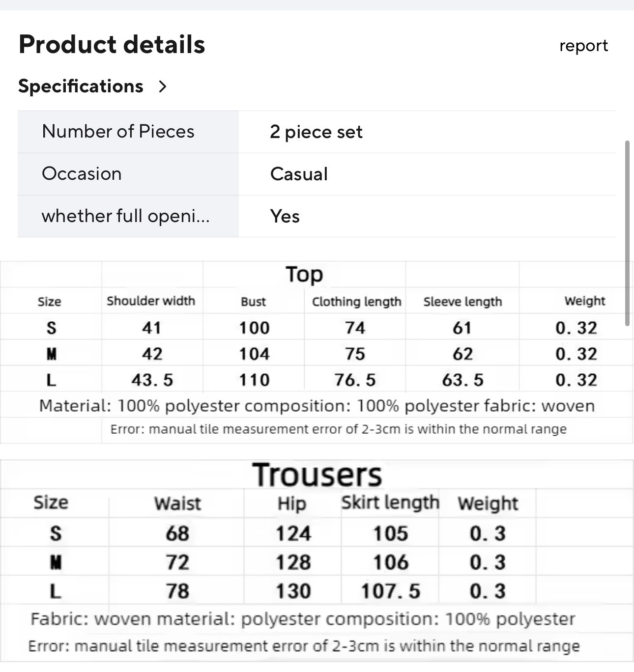Open the Top size chart image
Image resolution: width=634 pixels, height=672 pixels.
pos(317,352)
